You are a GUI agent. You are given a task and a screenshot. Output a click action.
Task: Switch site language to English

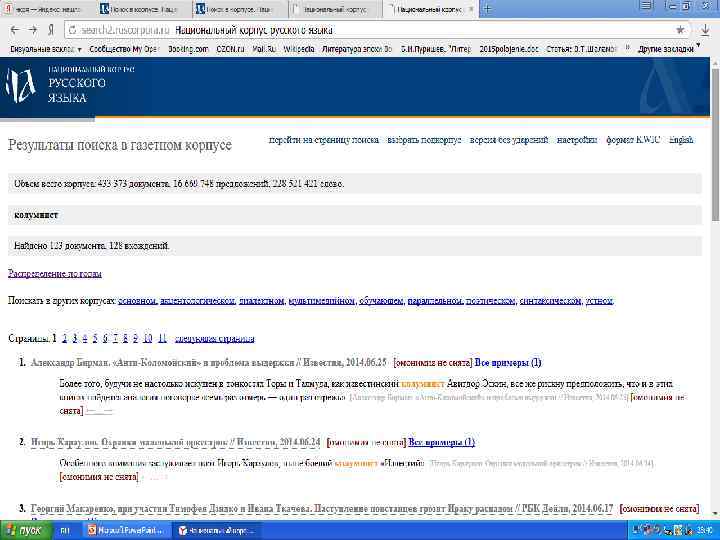tap(681, 140)
